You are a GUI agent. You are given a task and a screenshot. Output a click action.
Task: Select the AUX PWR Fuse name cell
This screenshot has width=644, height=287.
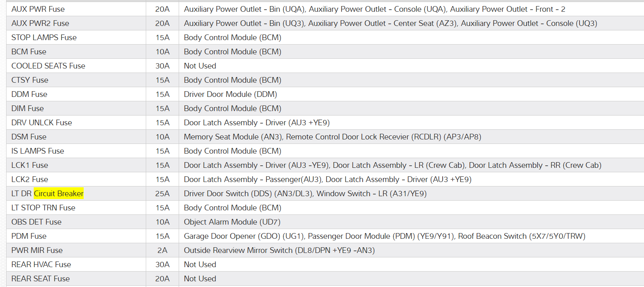tap(38, 9)
